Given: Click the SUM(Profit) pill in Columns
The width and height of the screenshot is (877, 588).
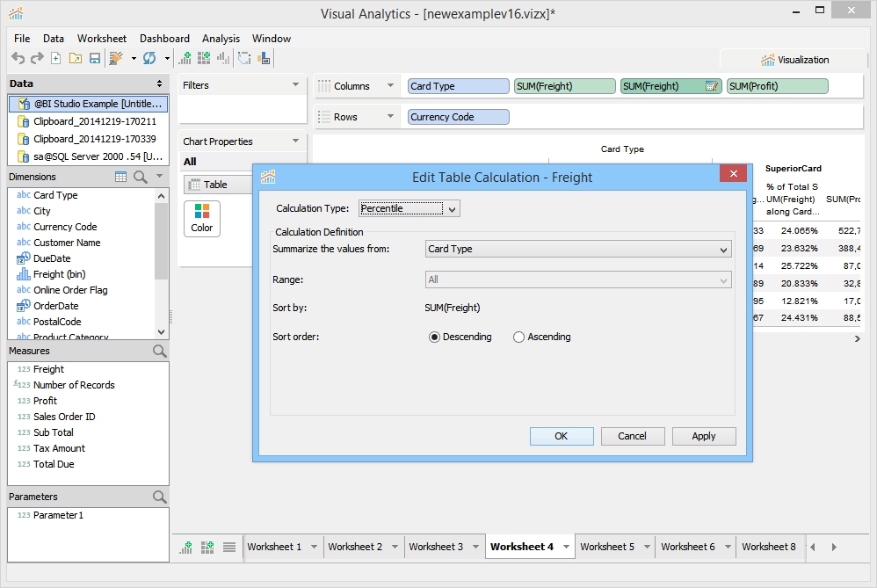Looking at the screenshot, I should click(777, 86).
